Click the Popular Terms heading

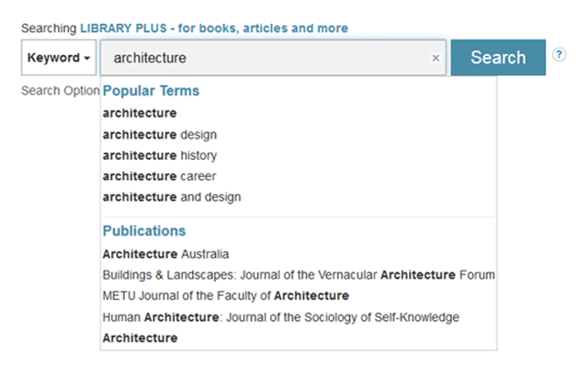tap(151, 91)
